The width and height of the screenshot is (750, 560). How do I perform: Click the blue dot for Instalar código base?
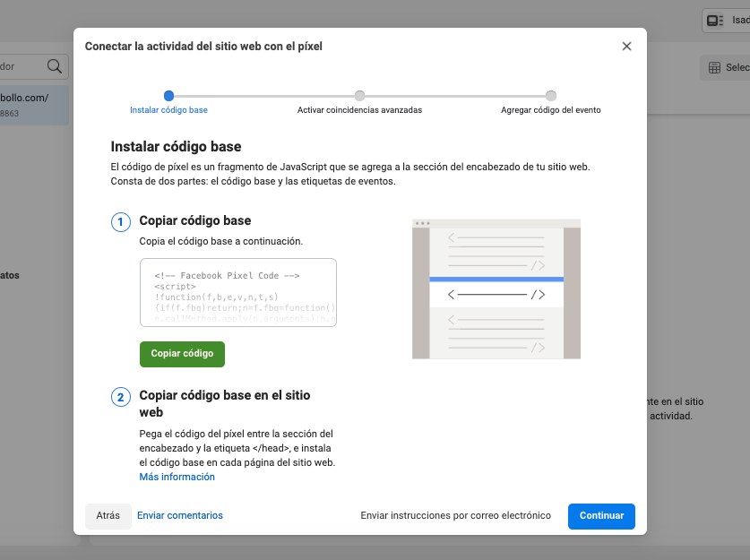click(169, 95)
